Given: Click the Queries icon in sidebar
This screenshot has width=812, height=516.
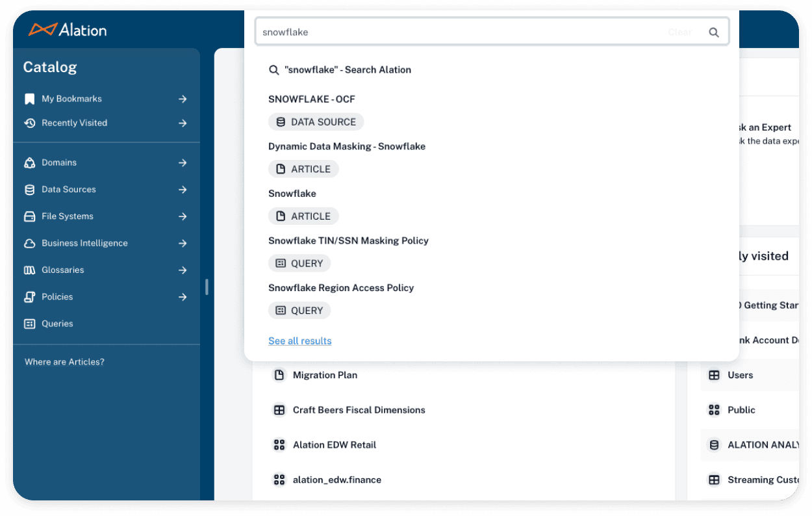Looking at the screenshot, I should [x=29, y=324].
